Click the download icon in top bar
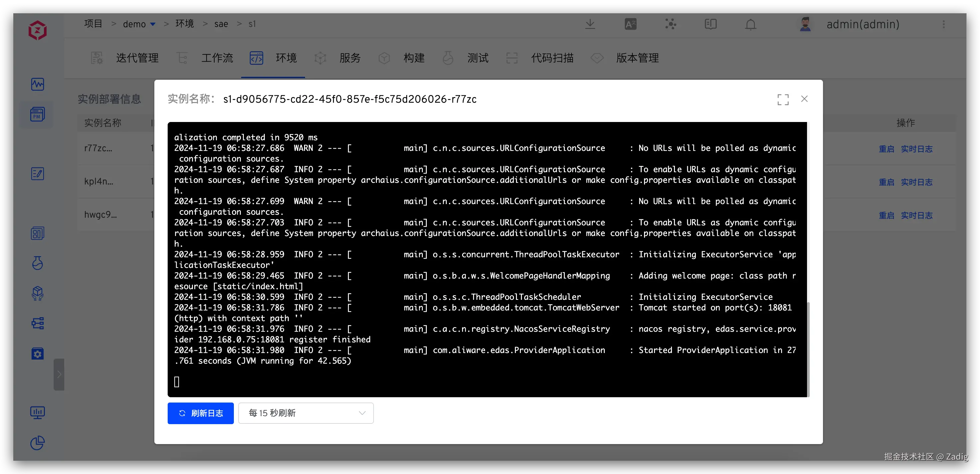The image size is (980, 474). pos(590,24)
